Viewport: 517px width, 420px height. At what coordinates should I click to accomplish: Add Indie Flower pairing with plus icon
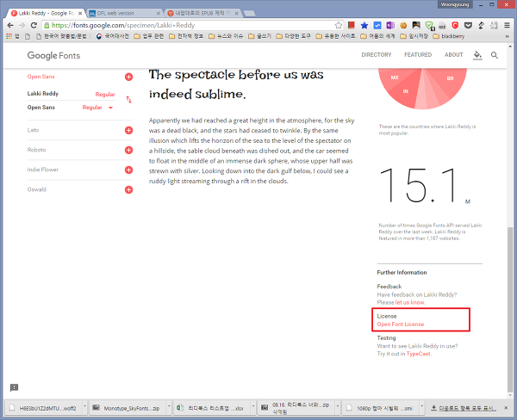coord(128,170)
